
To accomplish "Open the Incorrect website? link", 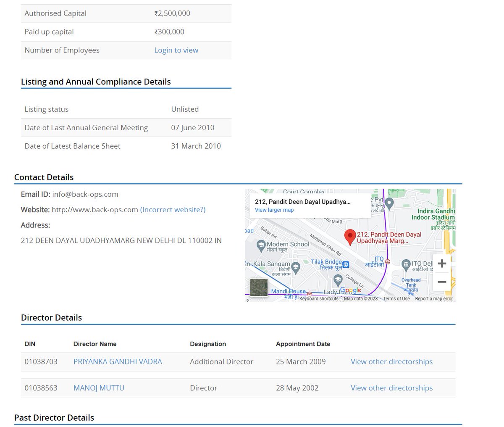I will coord(173,209).
